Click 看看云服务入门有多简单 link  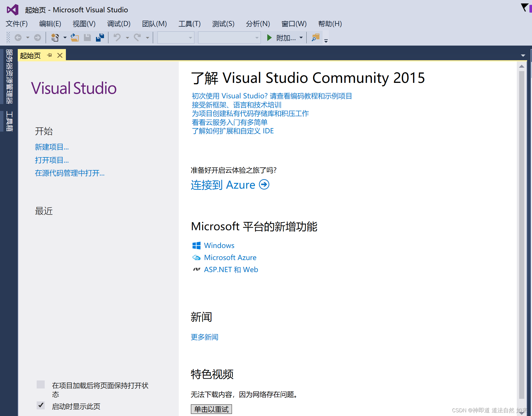coord(229,122)
